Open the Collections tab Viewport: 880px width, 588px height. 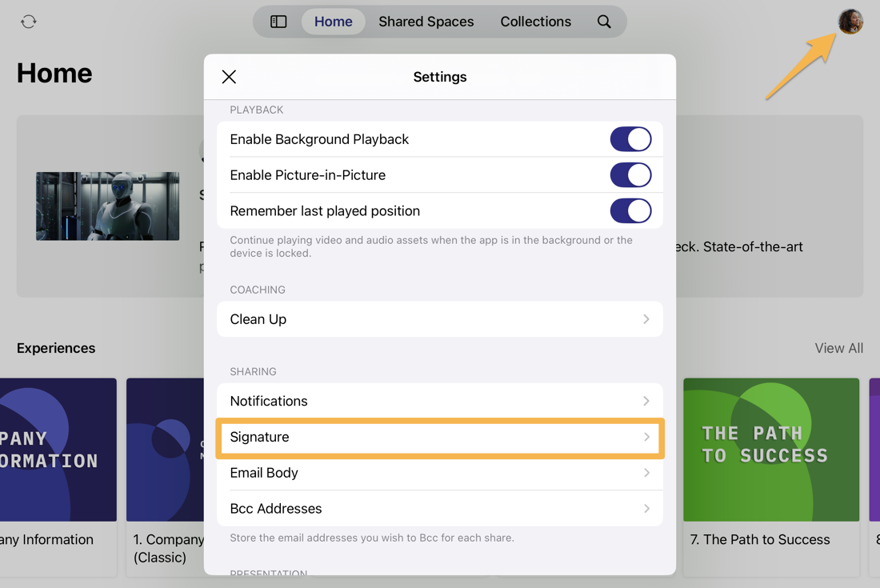coord(535,22)
